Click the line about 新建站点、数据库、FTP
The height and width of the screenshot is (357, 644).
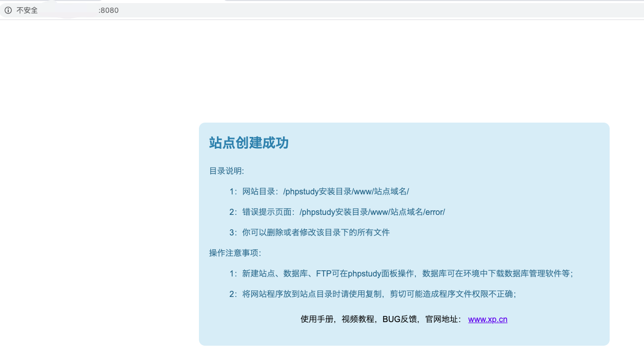[401, 273]
